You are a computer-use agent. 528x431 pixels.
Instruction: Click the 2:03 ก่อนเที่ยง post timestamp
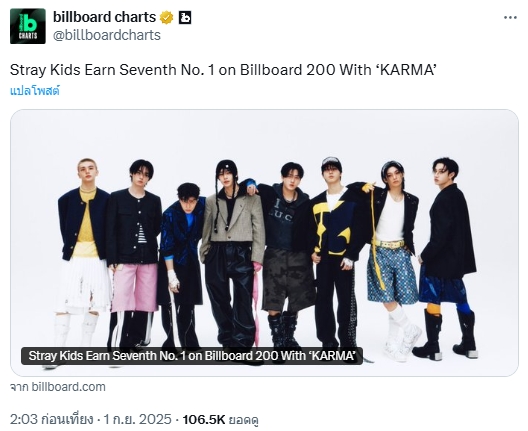(x=51, y=420)
